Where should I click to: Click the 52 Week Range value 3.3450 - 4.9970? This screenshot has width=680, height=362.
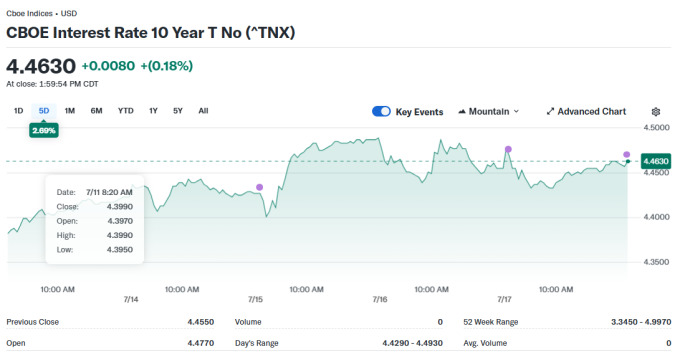[x=641, y=322]
